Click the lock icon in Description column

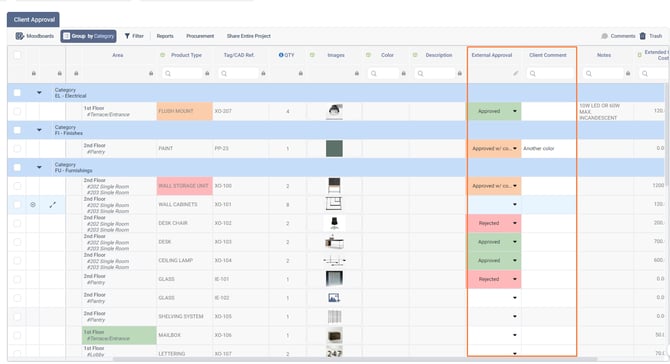click(459, 73)
